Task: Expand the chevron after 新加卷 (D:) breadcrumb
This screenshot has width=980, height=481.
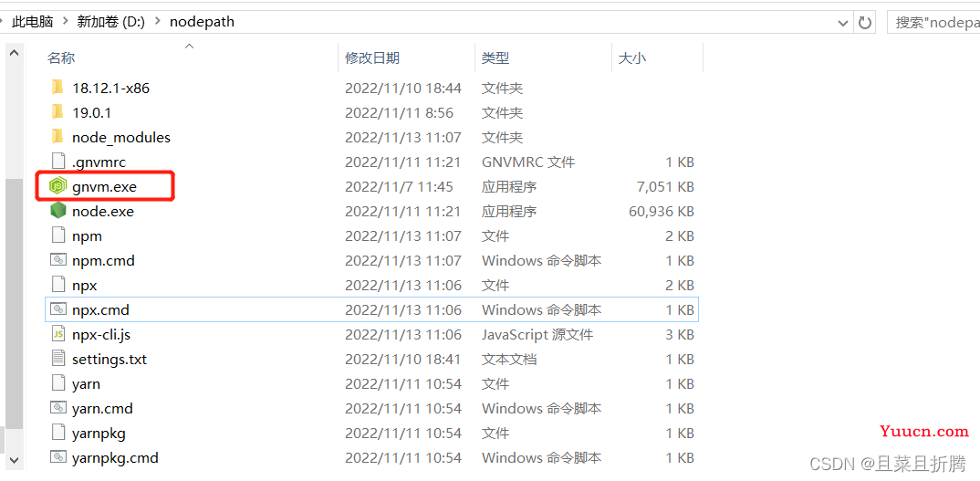Action: [158, 22]
